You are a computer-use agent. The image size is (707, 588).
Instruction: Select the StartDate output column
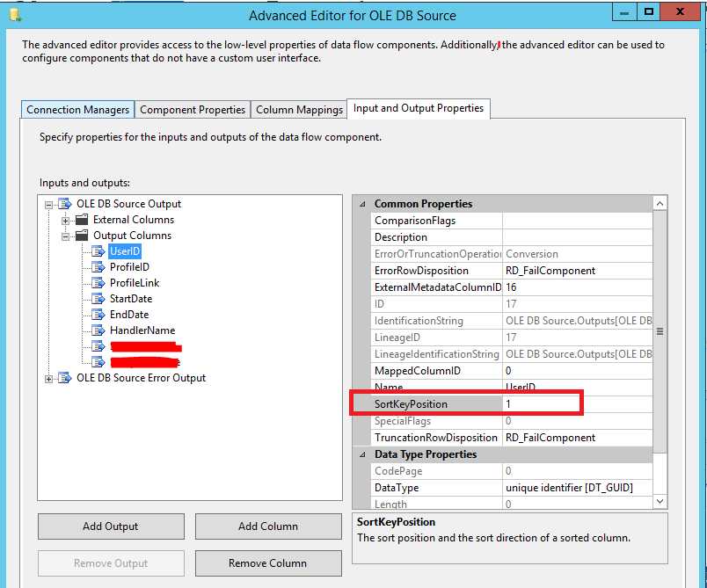(131, 299)
